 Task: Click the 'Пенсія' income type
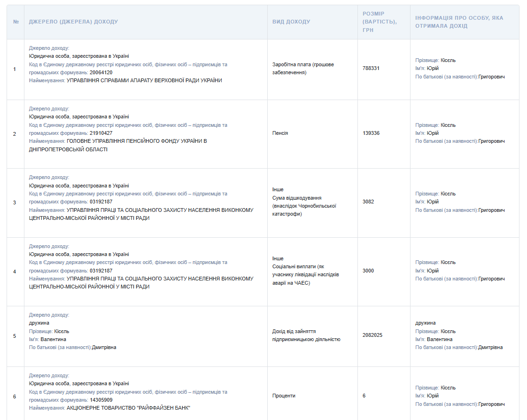point(280,133)
